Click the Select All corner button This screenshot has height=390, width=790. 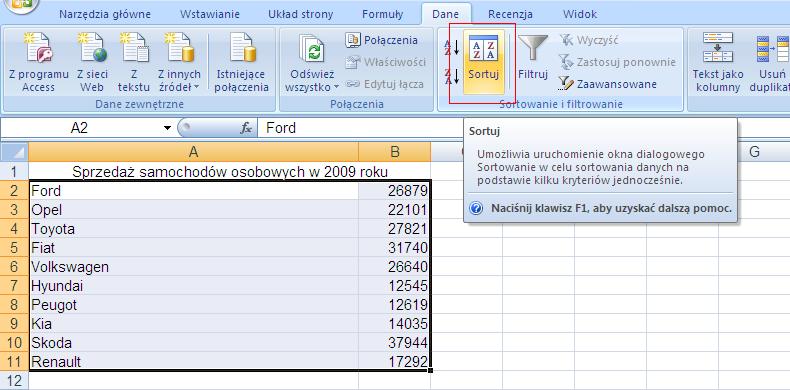pos(14,152)
